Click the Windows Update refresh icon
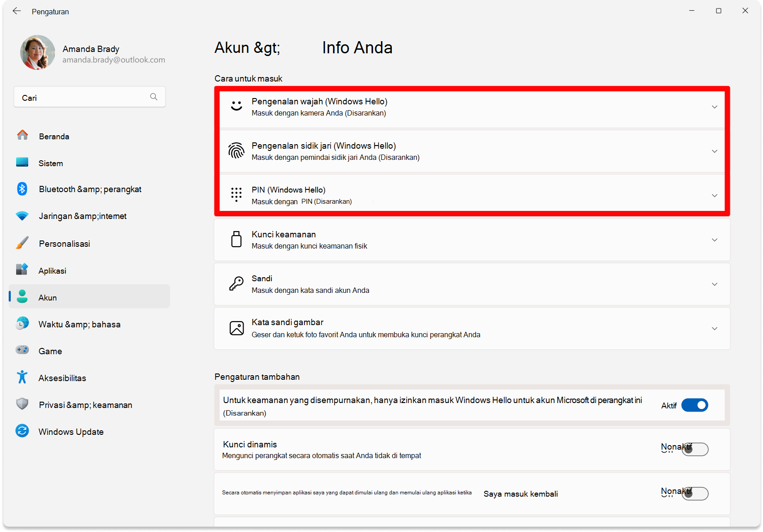This screenshot has height=532, width=763. (x=22, y=431)
